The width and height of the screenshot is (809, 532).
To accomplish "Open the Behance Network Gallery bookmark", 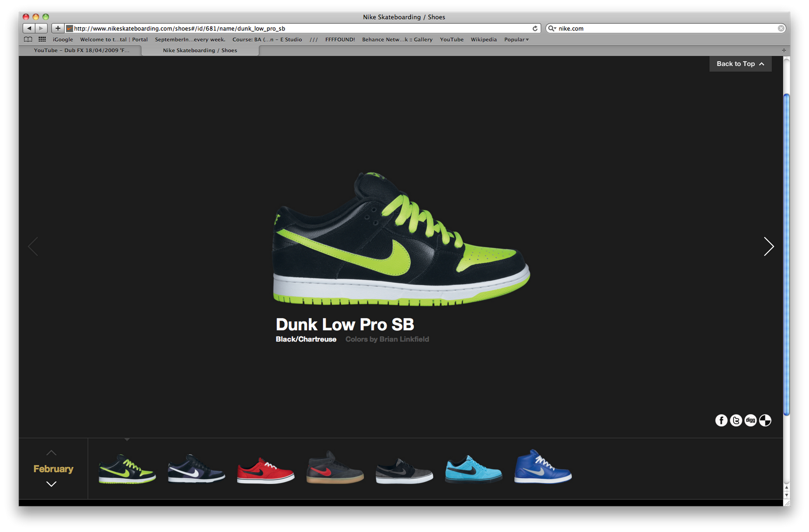I will [397, 39].
